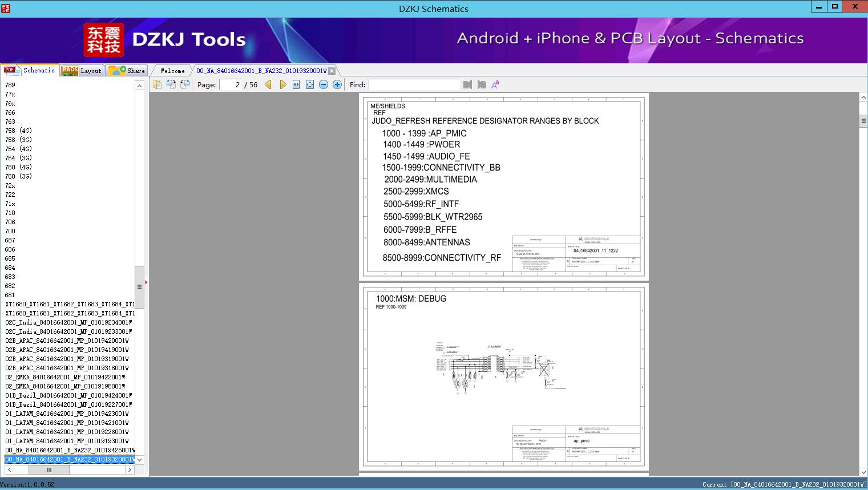Zoom in with the plus icon
Screen dimensions: 868x490
(337, 84)
